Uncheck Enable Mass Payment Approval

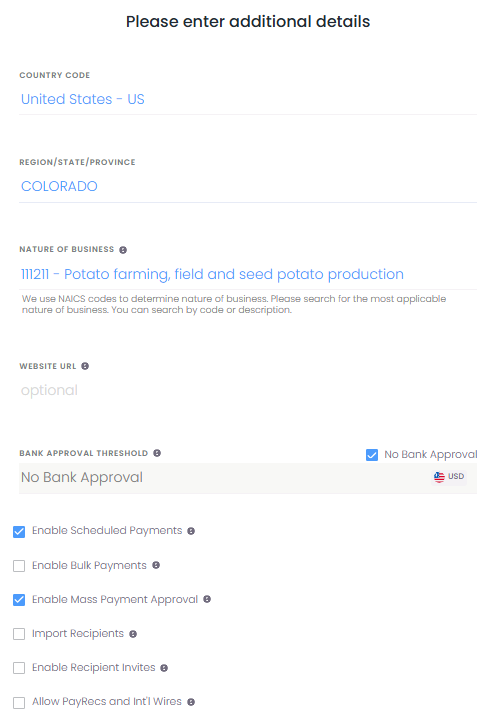(19, 600)
